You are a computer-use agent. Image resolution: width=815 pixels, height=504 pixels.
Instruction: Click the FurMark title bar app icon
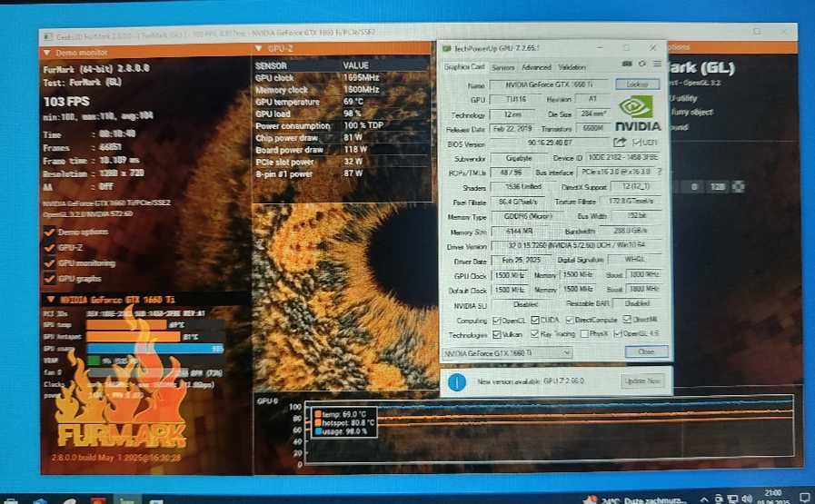coord(48,37)
